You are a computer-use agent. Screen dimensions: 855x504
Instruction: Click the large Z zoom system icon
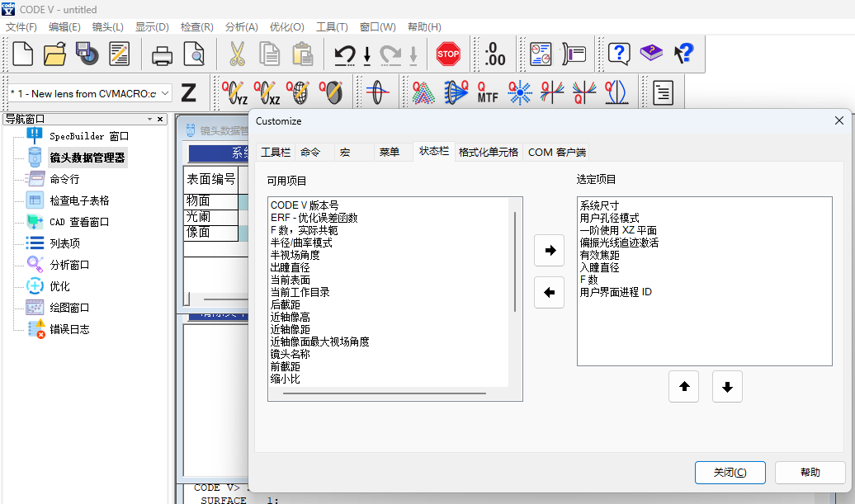(x=189, y=92)
